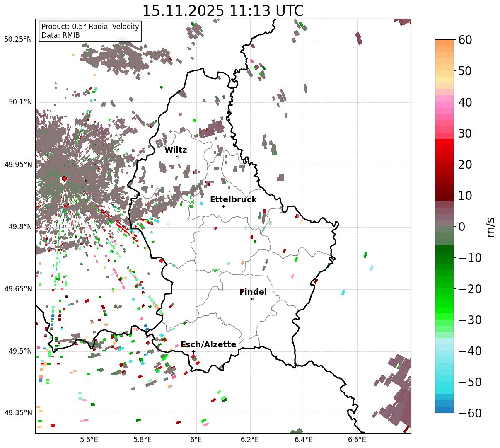Click the Ettelbruck station cross marker
This screenshot has width=500, height=448.
(x=223, y=206)
